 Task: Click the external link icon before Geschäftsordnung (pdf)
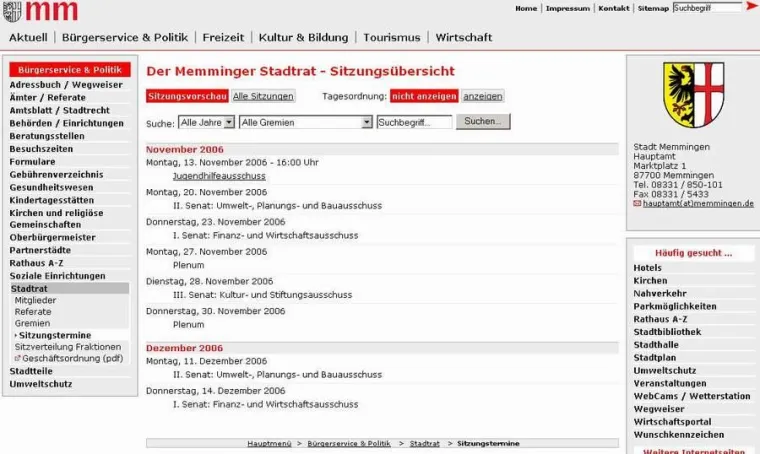tap(17, 359)
